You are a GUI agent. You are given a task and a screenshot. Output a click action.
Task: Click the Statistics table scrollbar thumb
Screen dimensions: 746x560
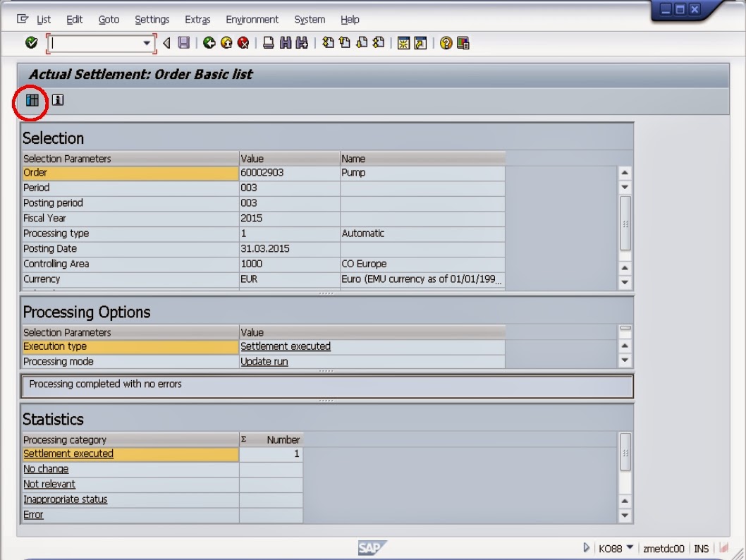coord(625,452)
